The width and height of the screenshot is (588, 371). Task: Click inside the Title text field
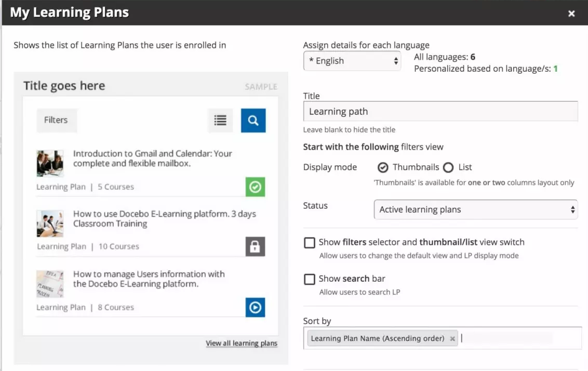440,111
